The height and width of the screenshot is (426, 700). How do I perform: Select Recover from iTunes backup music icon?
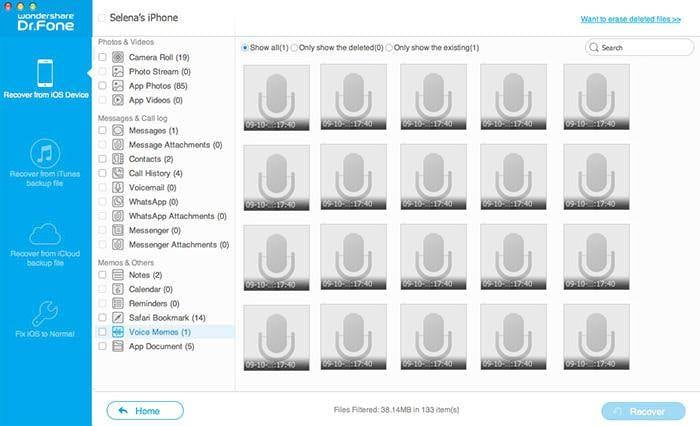45,154
